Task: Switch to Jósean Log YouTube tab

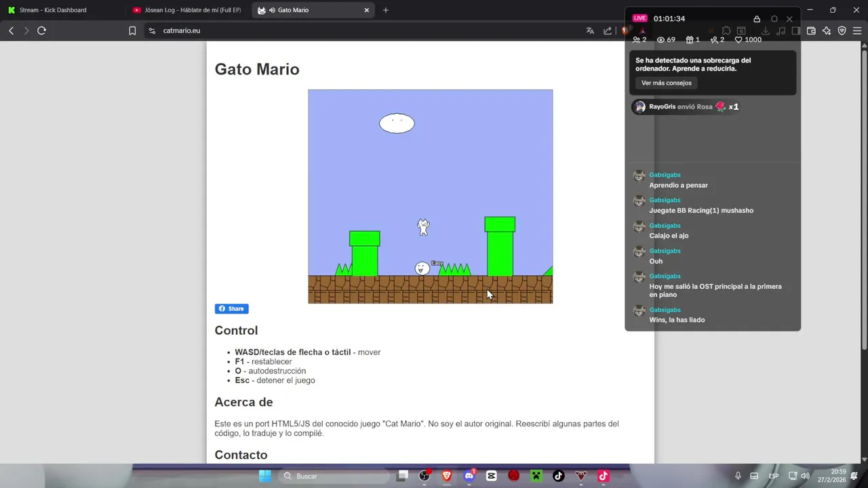Action: (187, 10)
